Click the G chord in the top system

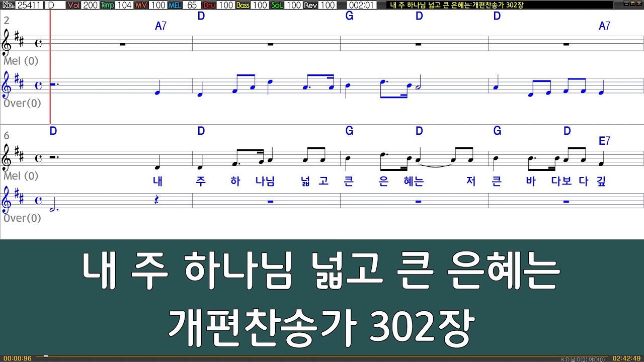[x=349, y=16]
